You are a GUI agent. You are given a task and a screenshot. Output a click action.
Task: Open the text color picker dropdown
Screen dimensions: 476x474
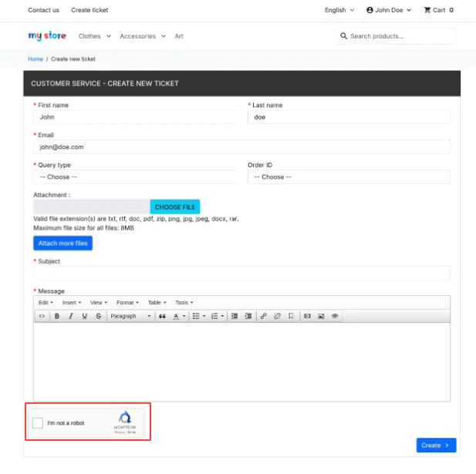click(184, 316)
